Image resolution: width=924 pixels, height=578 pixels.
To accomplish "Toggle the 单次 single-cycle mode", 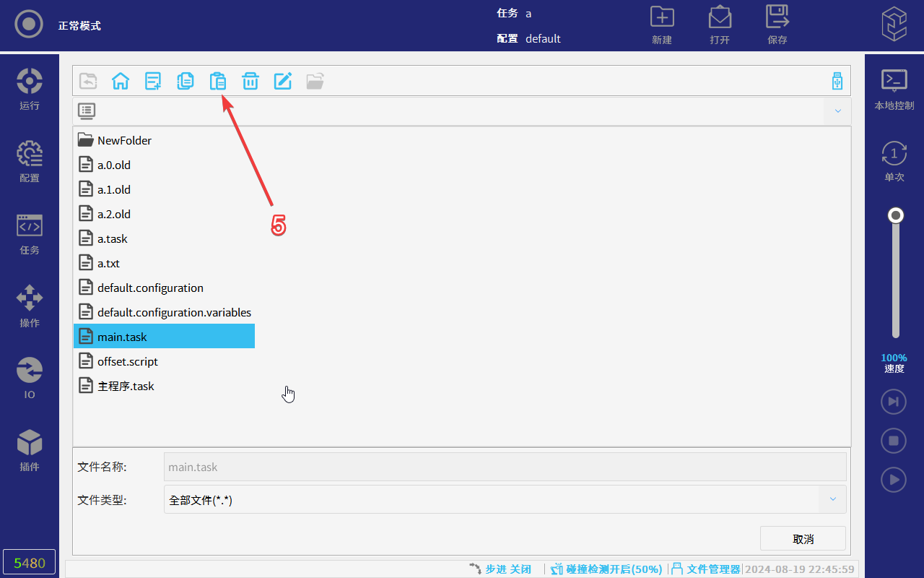I will [894, 161].
